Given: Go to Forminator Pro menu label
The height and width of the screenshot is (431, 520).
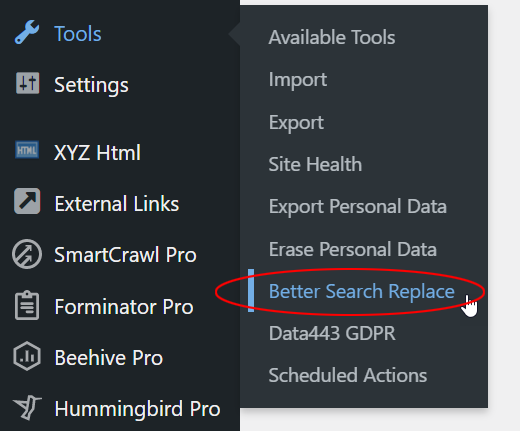Looking at the screenshot, I should 124,307.
